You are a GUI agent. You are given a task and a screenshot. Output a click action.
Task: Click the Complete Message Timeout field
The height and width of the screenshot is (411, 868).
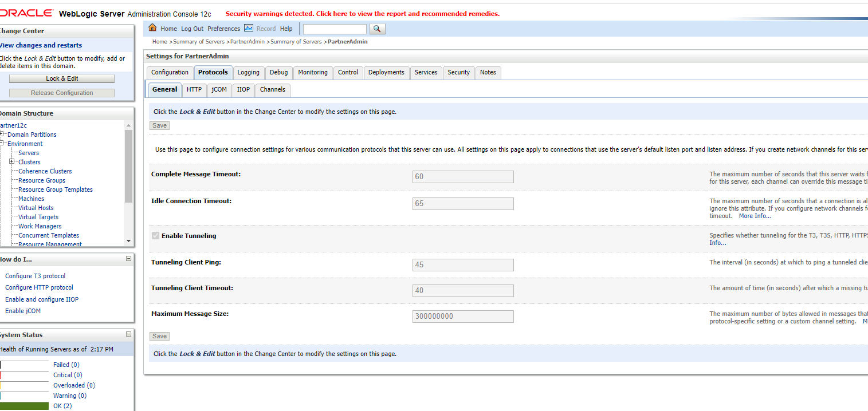[x=463, y=177]
